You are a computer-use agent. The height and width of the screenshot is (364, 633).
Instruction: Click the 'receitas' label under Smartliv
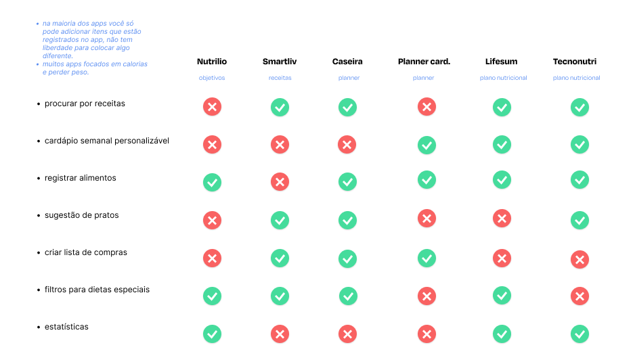tap(280, 78)
